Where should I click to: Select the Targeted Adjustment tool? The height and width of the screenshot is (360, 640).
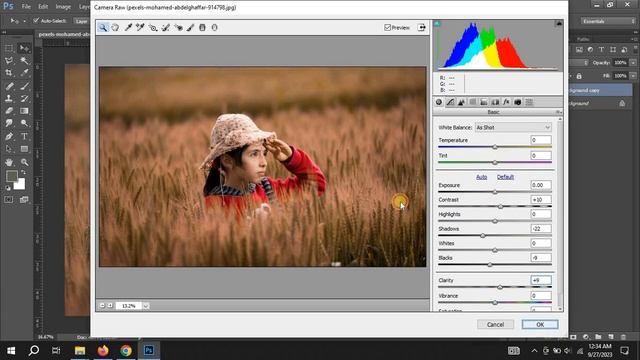click(153, 27)
